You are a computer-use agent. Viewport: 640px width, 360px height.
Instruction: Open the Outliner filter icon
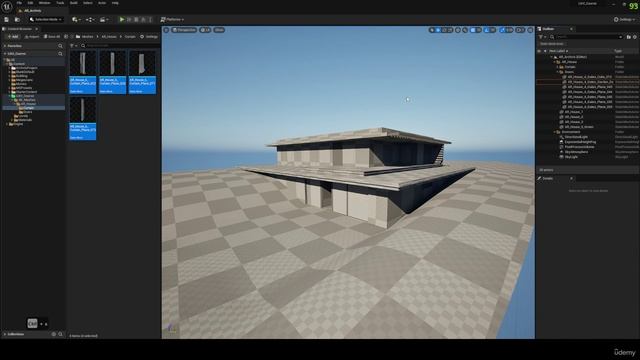click(x=542, y=37)
